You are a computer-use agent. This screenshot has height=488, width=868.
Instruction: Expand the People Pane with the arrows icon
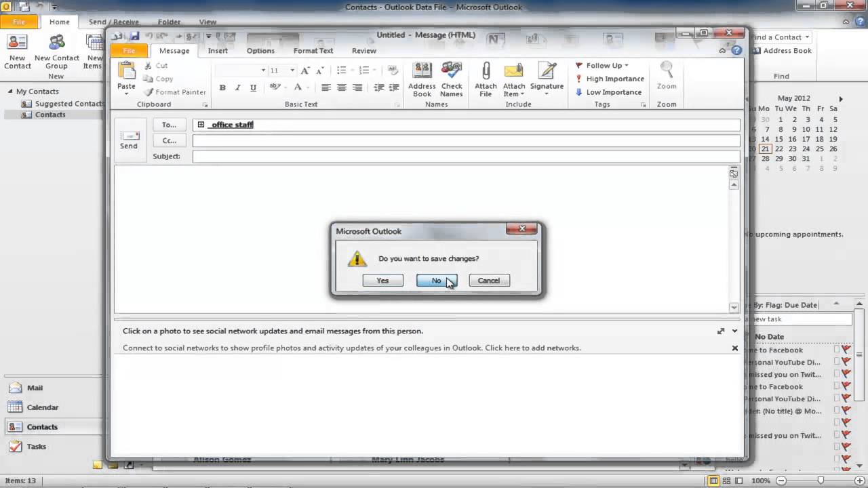pos(720,331)
